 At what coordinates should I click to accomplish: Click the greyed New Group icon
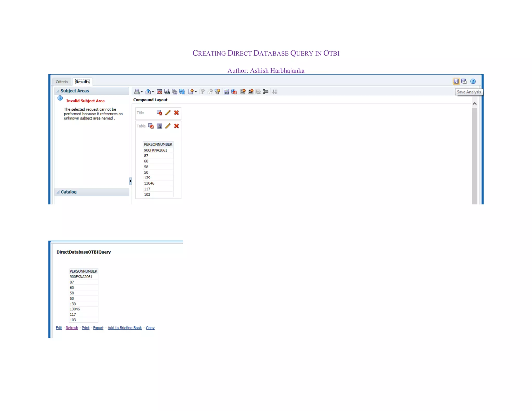[x=202, y=91]
